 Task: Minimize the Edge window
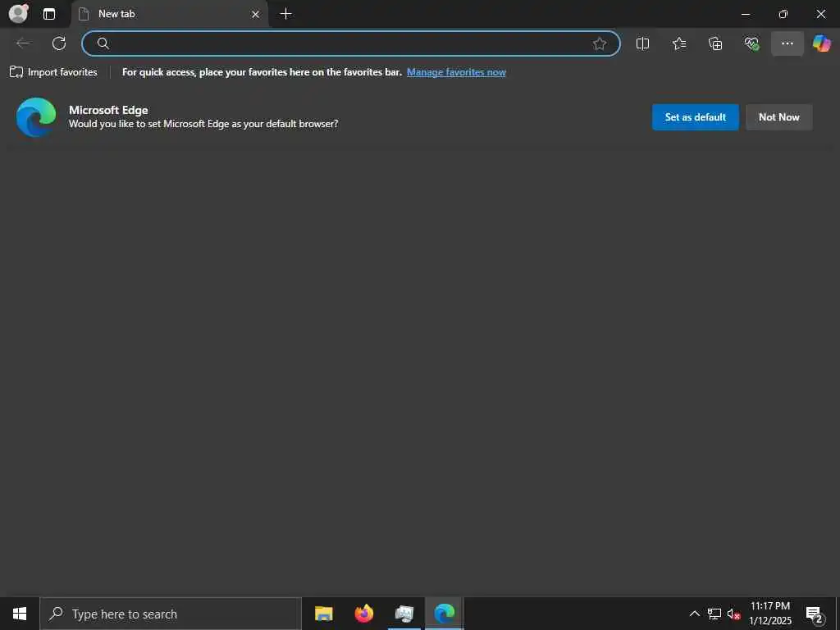point(745,14)
